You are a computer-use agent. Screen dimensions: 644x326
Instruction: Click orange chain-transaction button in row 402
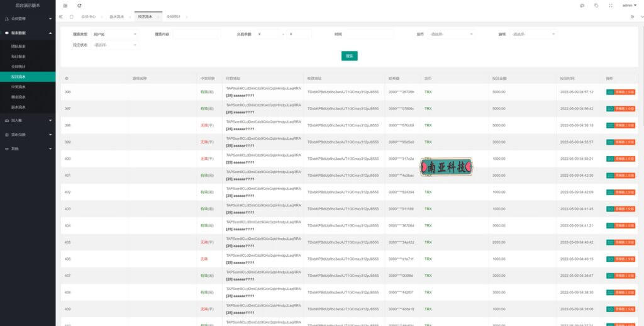[625, 193]
